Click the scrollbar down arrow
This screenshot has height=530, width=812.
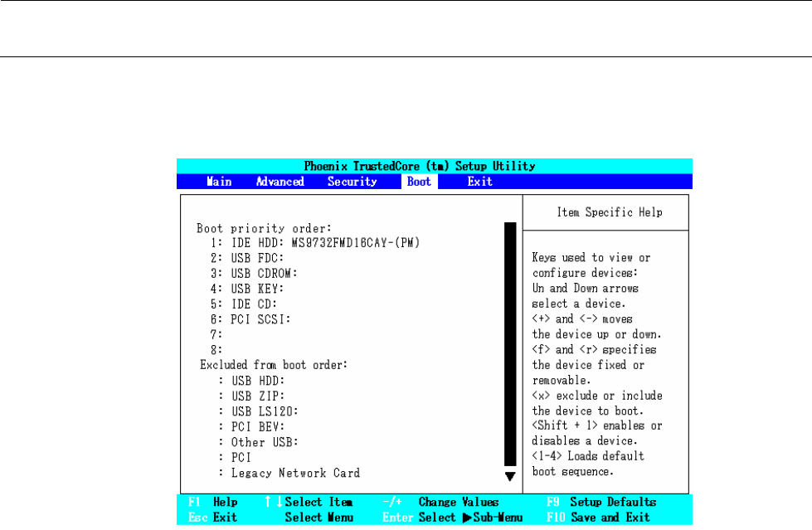(510, 477)
